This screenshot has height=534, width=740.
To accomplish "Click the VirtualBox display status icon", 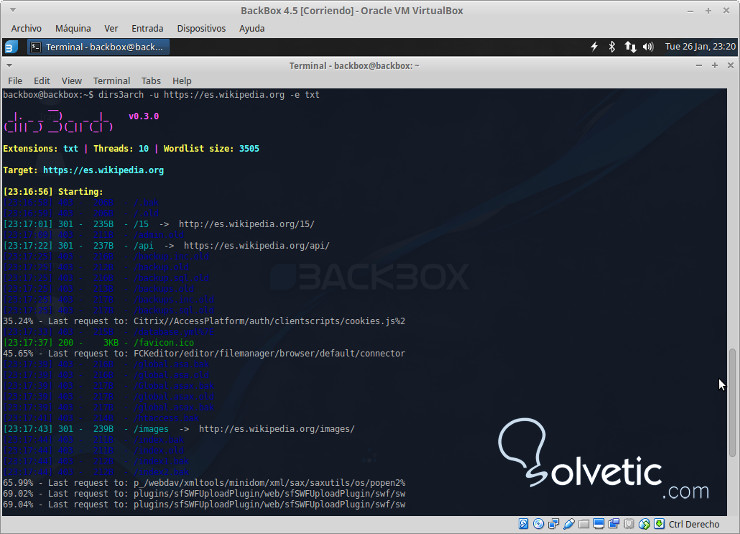I will (x=599, y=524).
